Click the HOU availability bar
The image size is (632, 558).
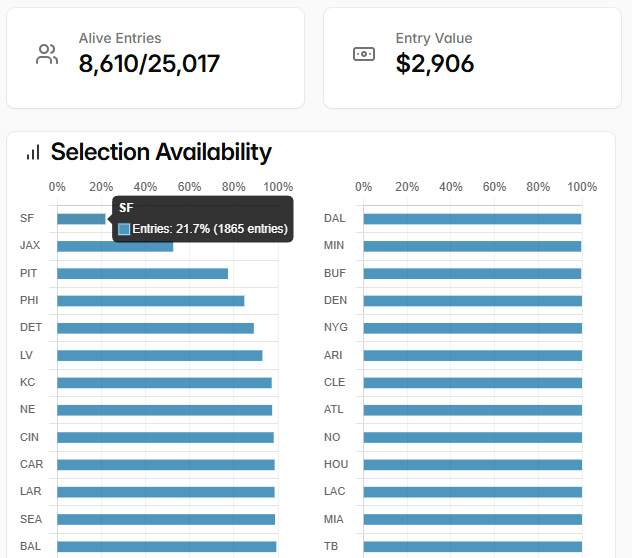click(x=473, y=465)
